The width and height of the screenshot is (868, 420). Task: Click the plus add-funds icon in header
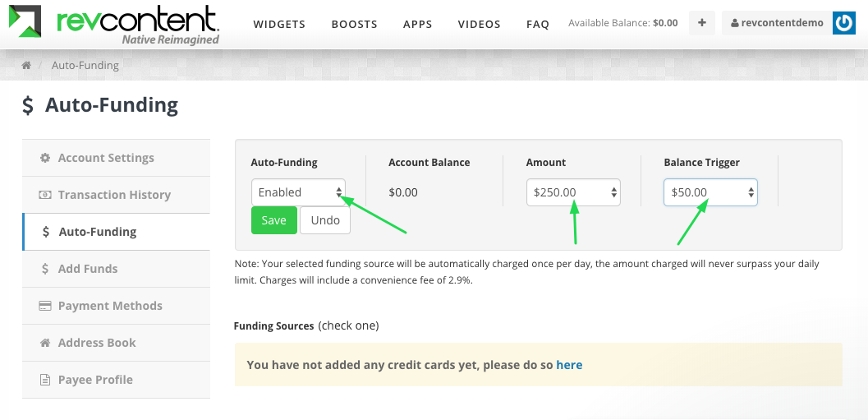coord(702,23)
